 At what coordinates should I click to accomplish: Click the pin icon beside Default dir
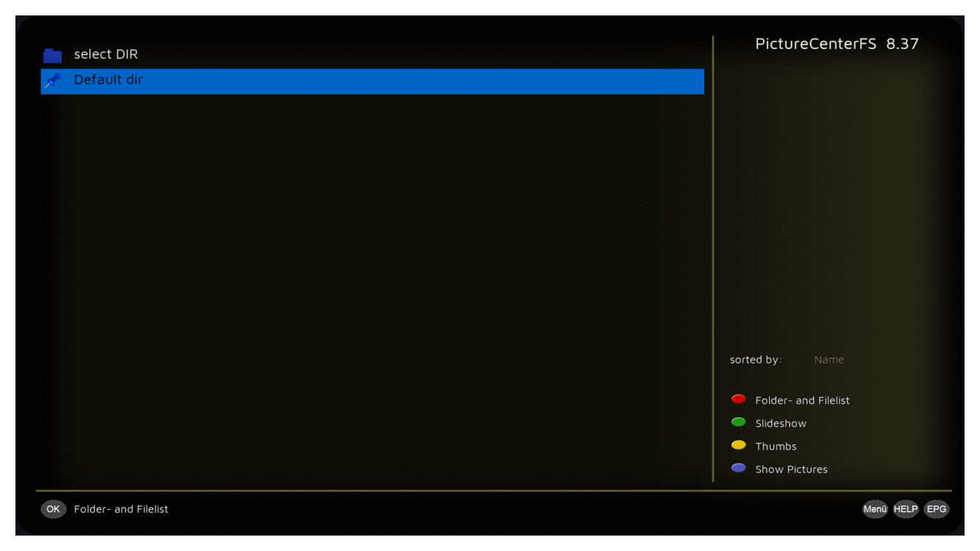coord(52,81)
